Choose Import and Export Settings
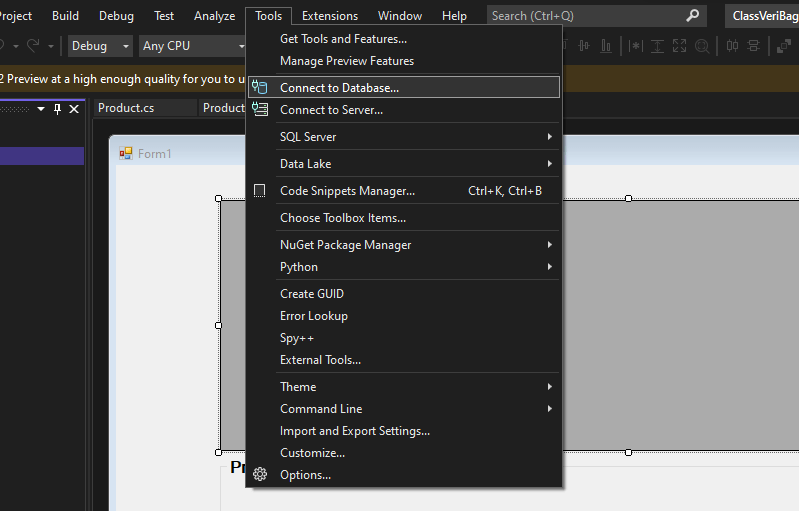The width and height of the screenshot is (799, 511). coord(404,431)
